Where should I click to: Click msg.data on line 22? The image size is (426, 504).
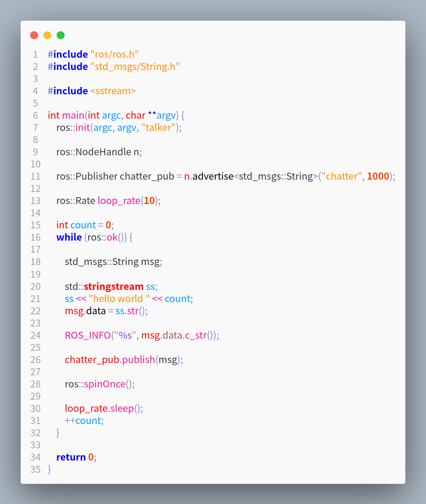(85, 311)
